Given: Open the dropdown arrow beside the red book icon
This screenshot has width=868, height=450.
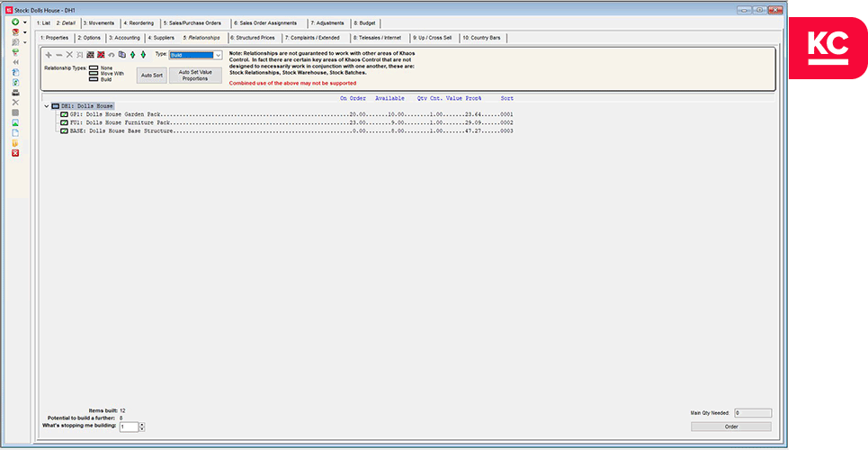Looking at the screenshot, I should [x=25, y=32].
